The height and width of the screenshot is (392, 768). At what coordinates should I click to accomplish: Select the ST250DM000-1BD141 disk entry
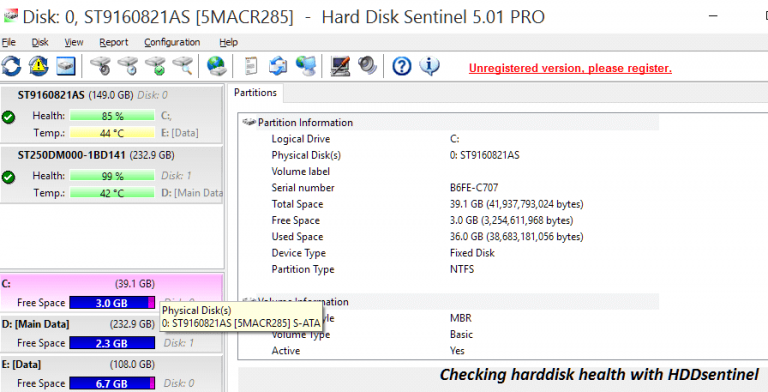click(x=112, y=174)
